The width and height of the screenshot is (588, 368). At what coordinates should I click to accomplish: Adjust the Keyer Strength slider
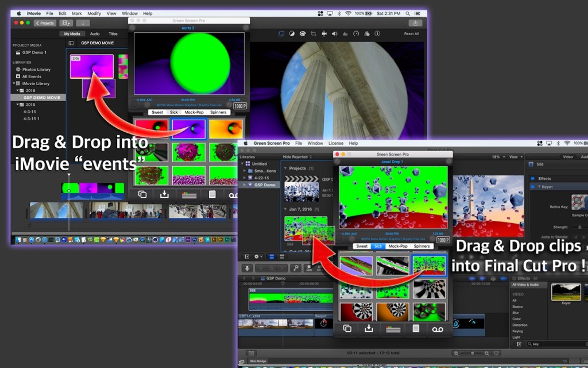(579, 227)
